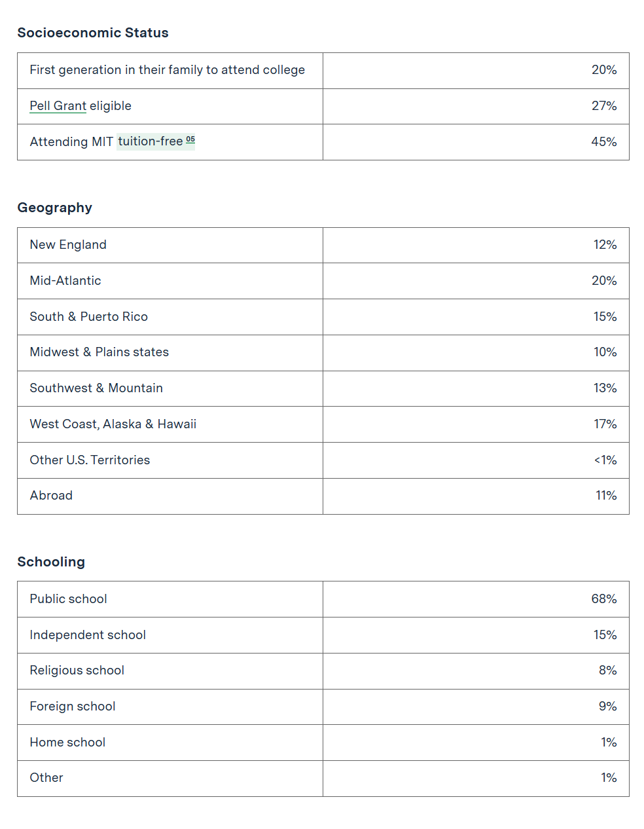Select the New England row label

(68, 245)
